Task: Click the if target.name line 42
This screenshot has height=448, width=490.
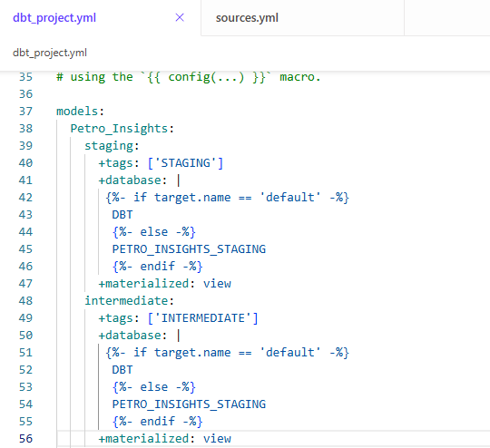Action: click(227, 198)
